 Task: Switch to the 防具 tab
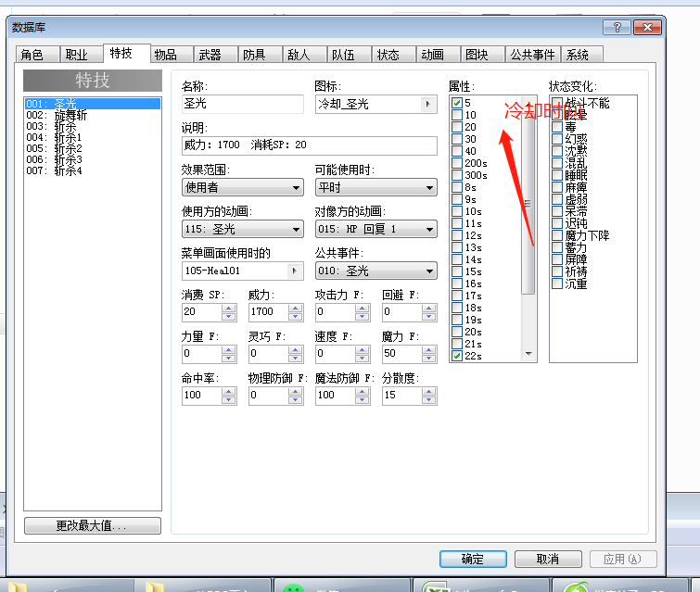pos(260,55)
